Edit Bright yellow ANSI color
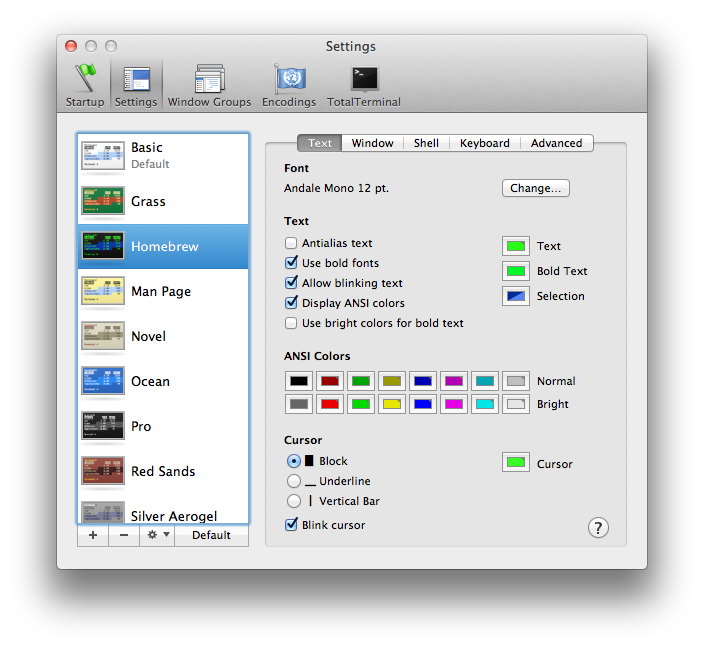Image resolution: width=704 pixels, height=648 pixels. coord(392,404)
